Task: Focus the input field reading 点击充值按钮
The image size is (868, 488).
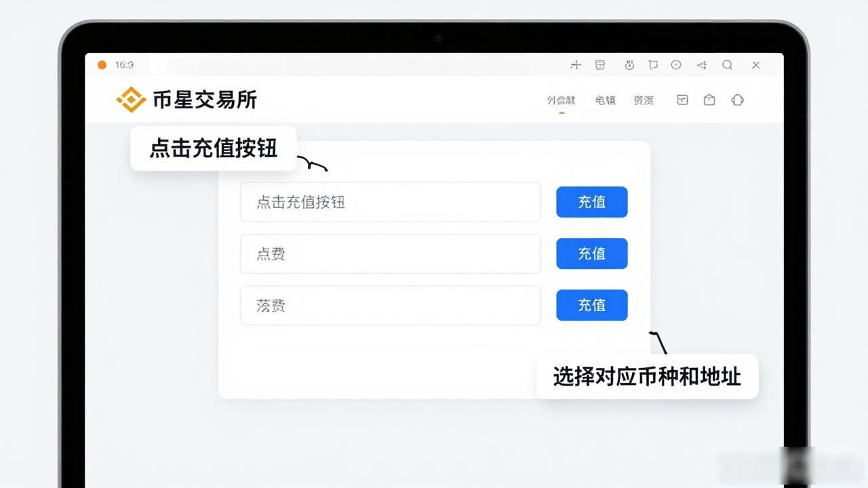Action: pyautogui.click(x=391, y=202)
